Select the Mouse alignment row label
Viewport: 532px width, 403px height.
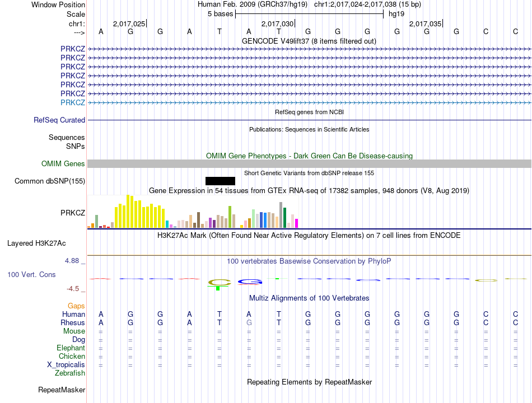pos(74,331)
